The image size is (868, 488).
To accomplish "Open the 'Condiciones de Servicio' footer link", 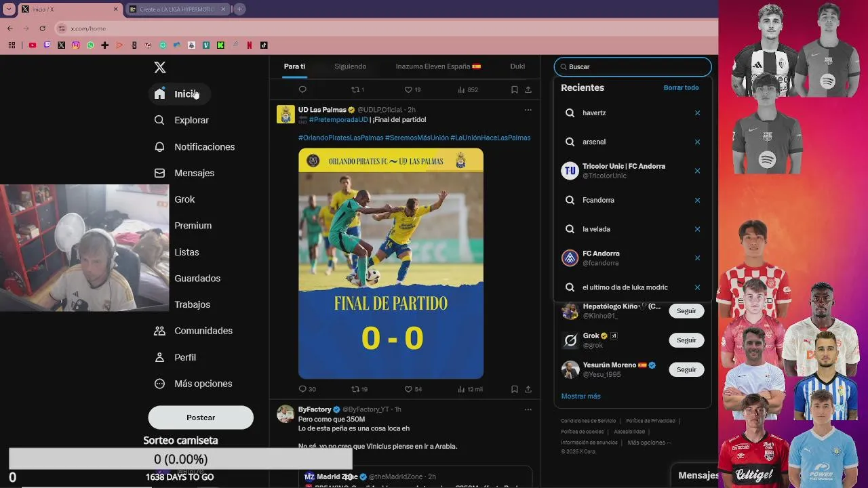I will [x=589, y=421].
